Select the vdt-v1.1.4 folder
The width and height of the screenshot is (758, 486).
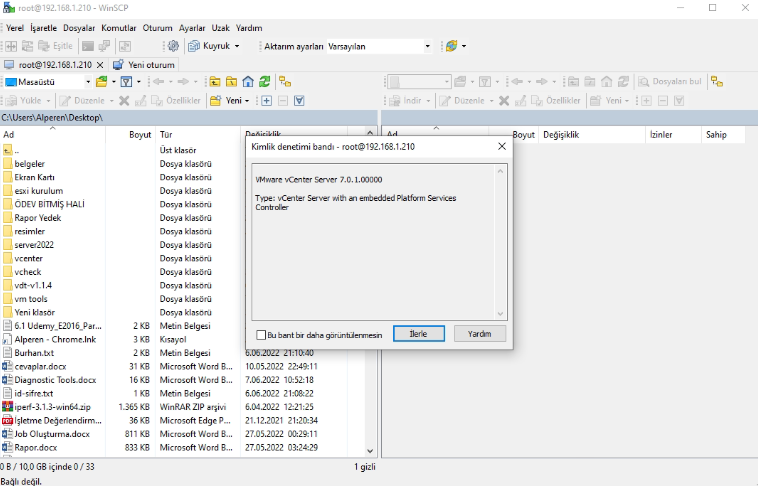pos(33,285)
